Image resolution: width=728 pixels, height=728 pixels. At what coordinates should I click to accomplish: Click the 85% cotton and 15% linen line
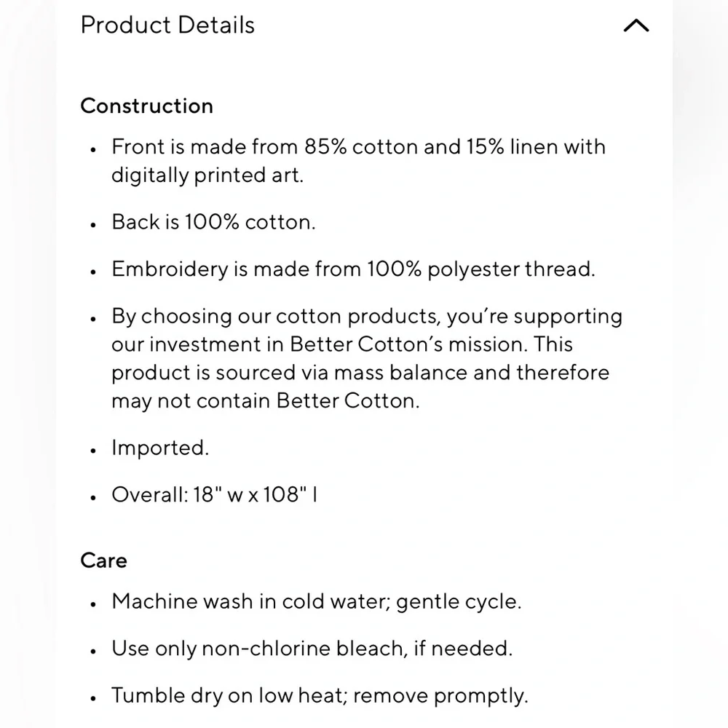[x=358, y=147]
